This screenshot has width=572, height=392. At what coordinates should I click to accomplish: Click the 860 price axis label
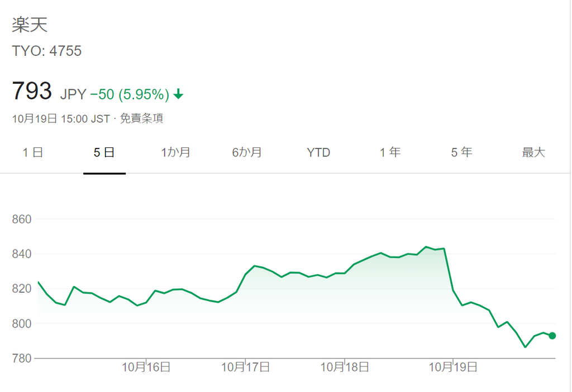pyautogui.click(x=22, y=219)
